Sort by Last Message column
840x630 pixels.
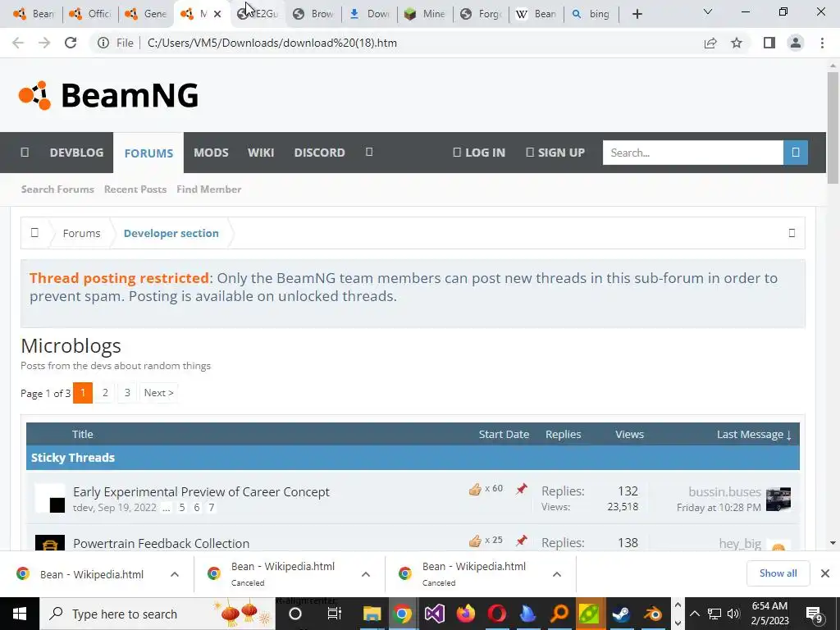point(754,435)
